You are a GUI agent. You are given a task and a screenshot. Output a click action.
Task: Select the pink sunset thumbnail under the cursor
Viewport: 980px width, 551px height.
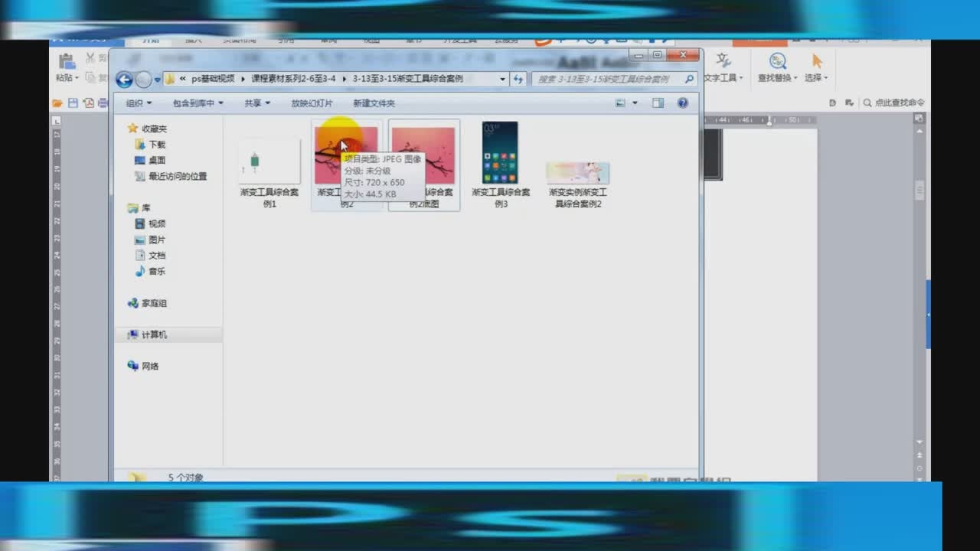[x=346, y=155]
